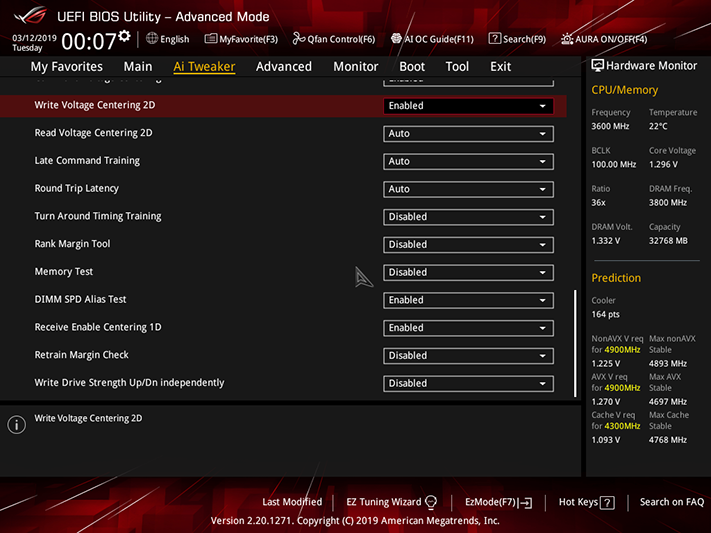The height and width of the screenshot is (533, 711).
Task: Open Search(F9) question icon
Action: 495,39
